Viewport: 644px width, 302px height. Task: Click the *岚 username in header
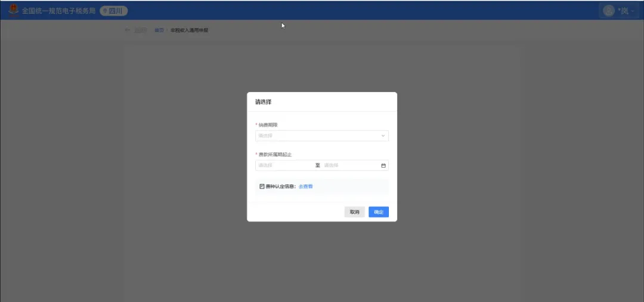tap(623, 11)
